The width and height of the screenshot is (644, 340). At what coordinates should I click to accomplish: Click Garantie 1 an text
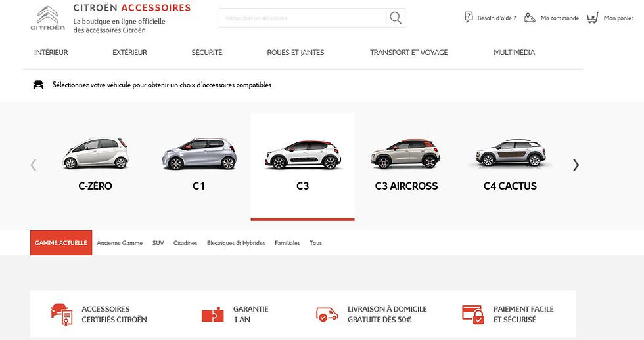coord(250,314)
